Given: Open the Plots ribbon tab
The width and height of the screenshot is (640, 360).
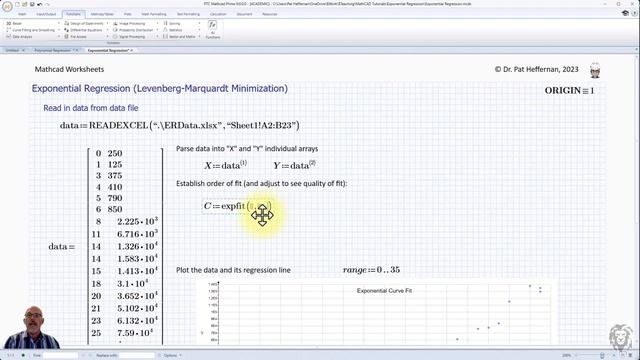Looking at the screenshot, I should pyautogui.click(x=128, y=14).
